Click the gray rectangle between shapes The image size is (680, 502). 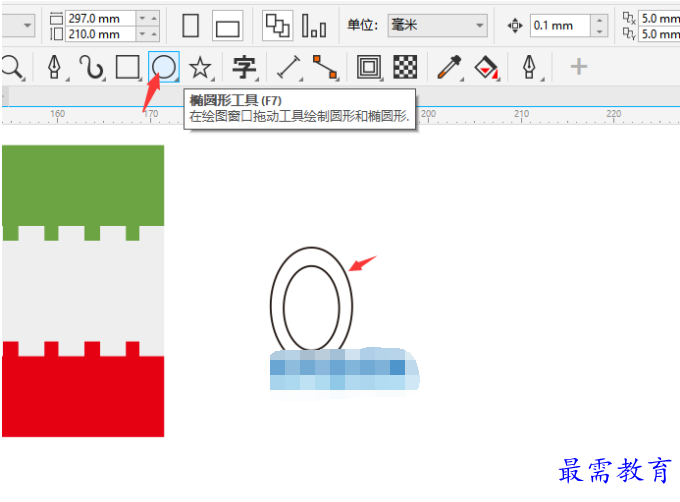click(x=83, y=290)
